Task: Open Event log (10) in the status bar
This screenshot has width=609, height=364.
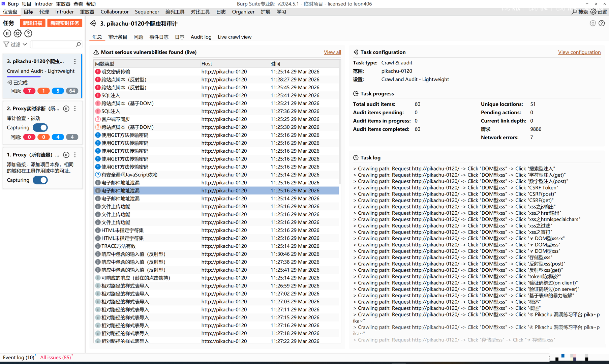Action: pyautogui.click(x=19, y=357)
